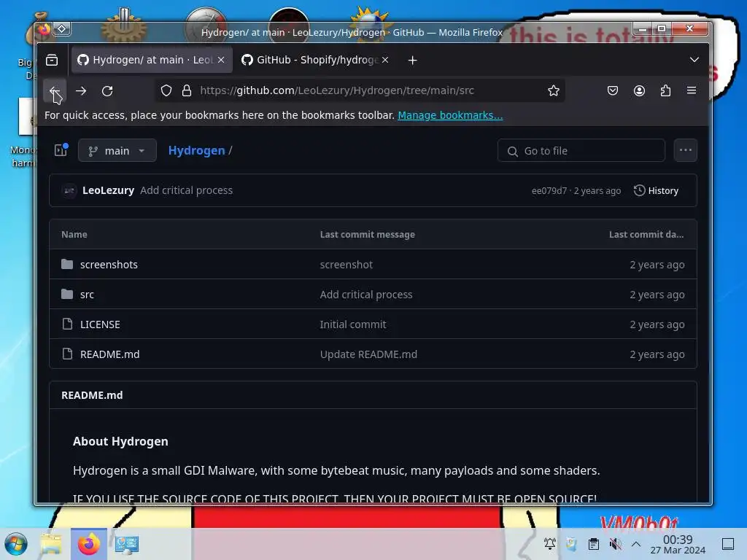Open a new tab

click(413, 60)
